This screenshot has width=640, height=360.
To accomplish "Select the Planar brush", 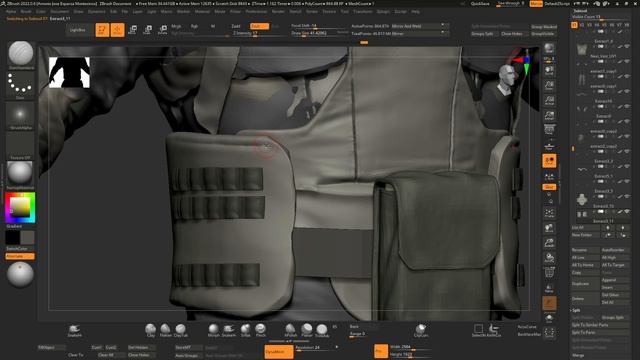I will click(307, 330).
